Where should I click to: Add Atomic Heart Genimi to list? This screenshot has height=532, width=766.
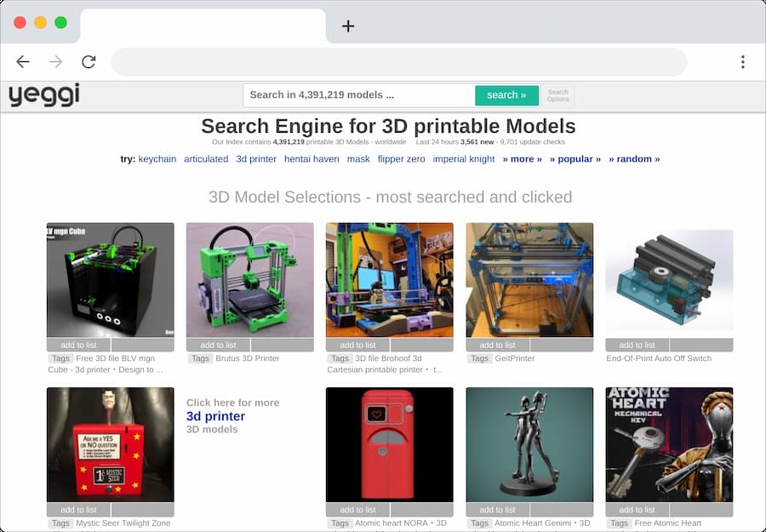point(498,510)
